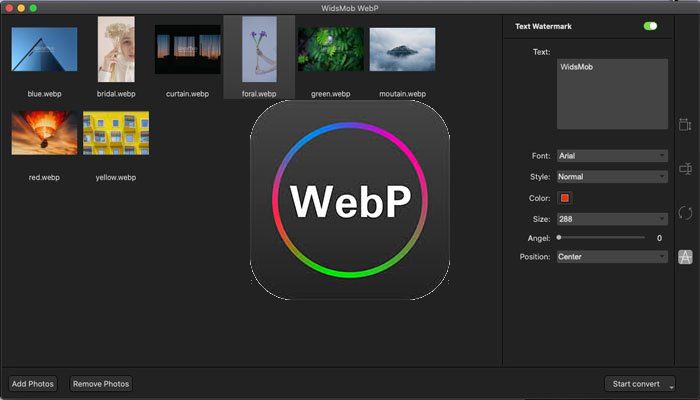The width and height of the screenshot is (700, 400).
Task: Open the Style dropdown showing Normal
Action: (612, 177)
